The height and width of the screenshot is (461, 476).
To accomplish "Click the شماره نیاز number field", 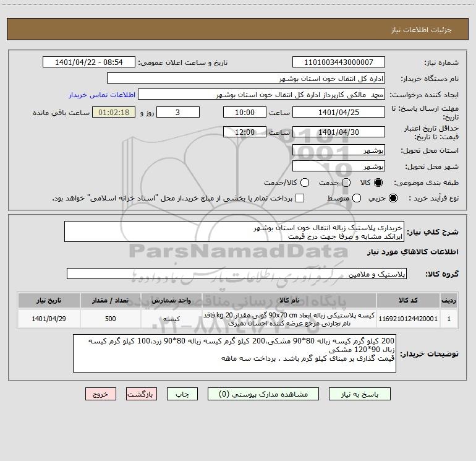I will [x=339, y=62].
